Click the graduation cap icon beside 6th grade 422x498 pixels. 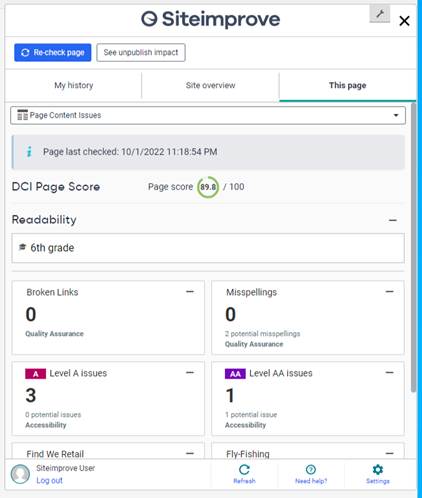point(22,247)
